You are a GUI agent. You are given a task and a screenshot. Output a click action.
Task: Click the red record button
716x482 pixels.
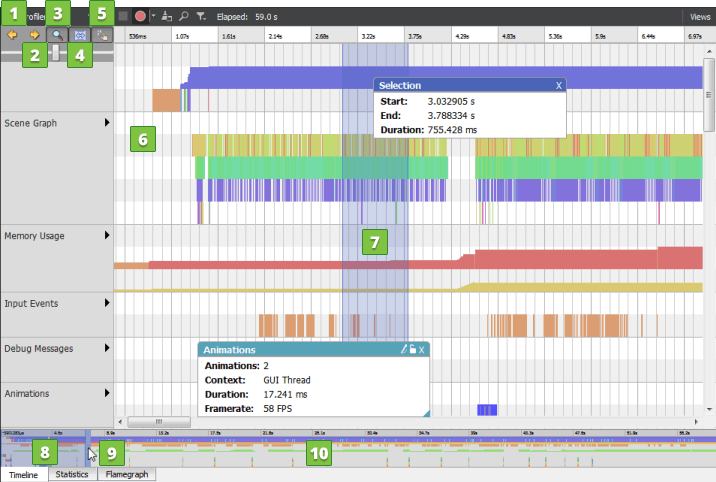click(140, 17)
